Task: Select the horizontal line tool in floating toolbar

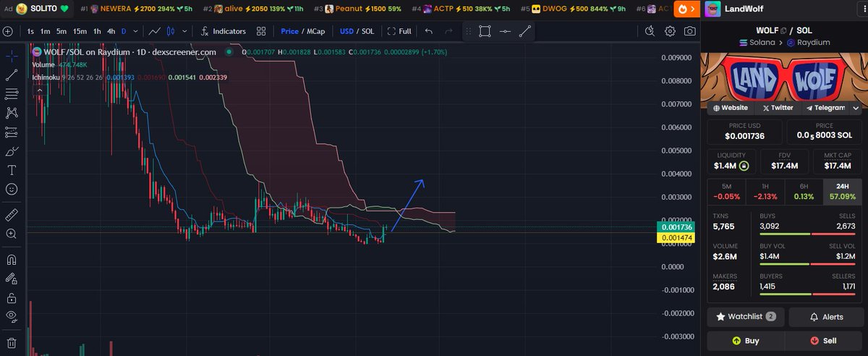Action: pos(504,31)
